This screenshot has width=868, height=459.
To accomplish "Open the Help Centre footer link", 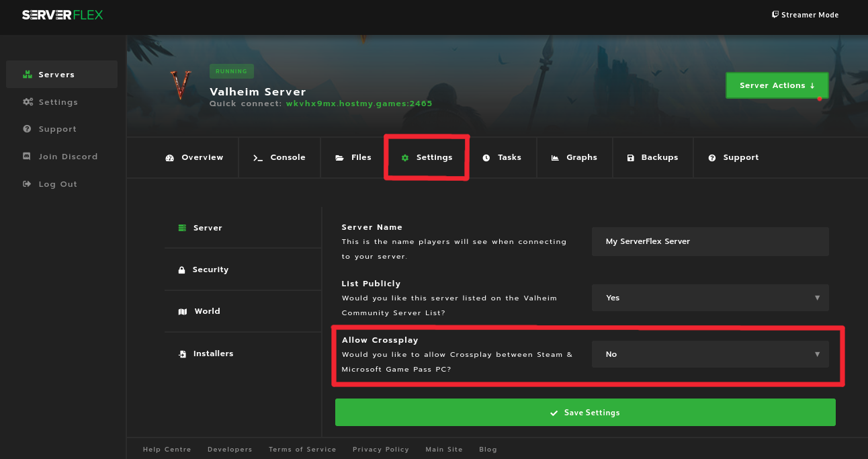I will click(167, 450).
